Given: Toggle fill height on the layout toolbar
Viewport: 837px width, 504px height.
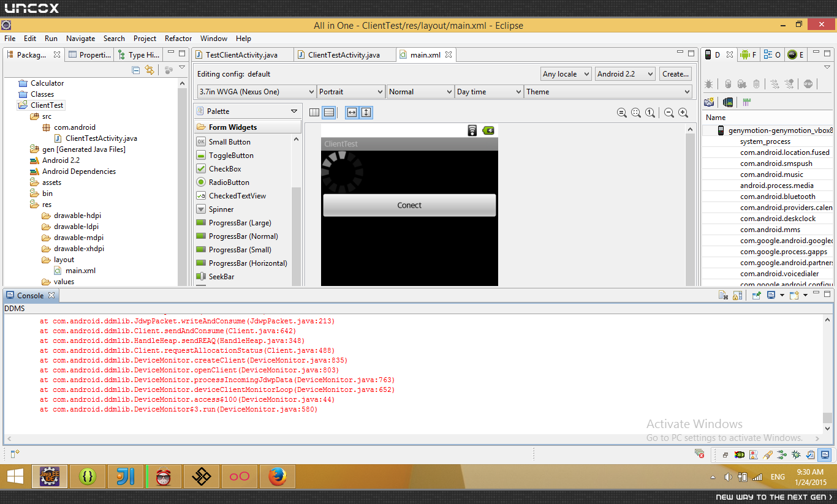Looking at the screenshot, I should click(366, 113).
